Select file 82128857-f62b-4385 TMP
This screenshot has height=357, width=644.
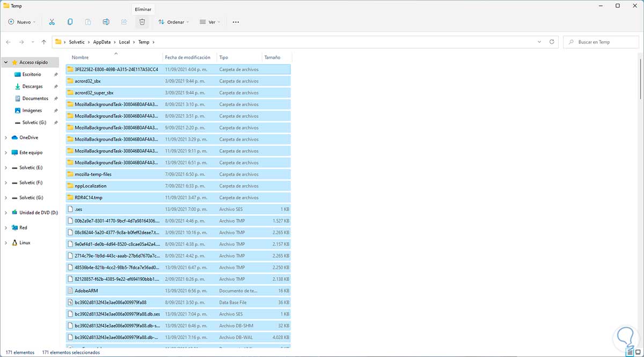click(x=178, y=279)
